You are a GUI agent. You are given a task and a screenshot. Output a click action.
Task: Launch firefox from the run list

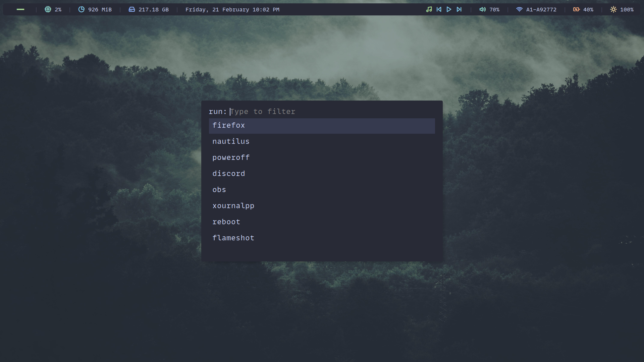pyautogui.click(x=322, y=126)
